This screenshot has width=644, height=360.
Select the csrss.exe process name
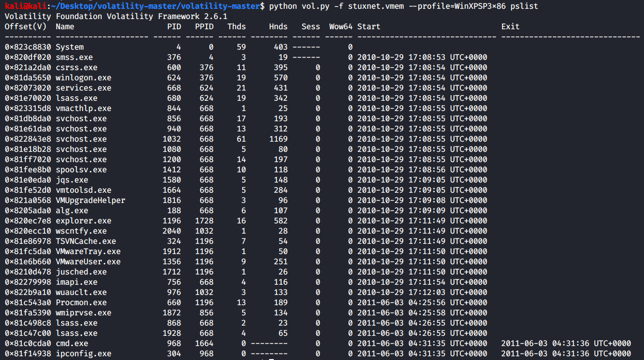77,67
